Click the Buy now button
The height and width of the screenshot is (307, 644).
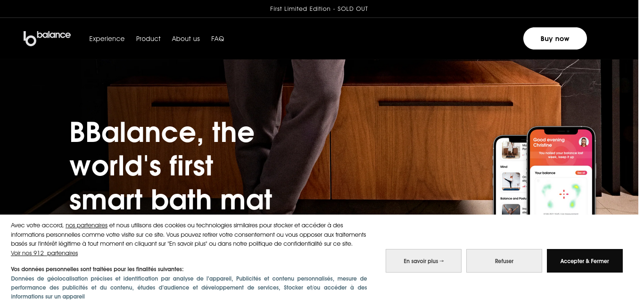(x=555, y=39)
